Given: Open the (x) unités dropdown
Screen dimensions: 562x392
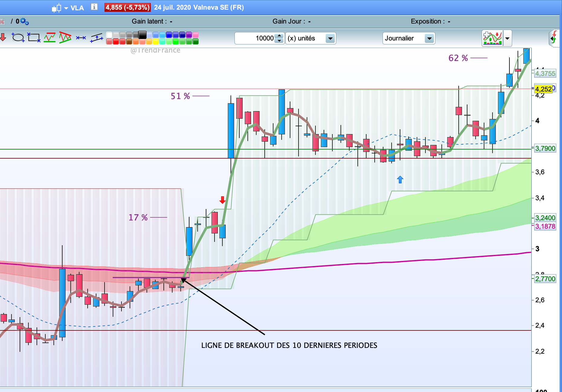Looking at the screenshot, I should tap(311, 38).
